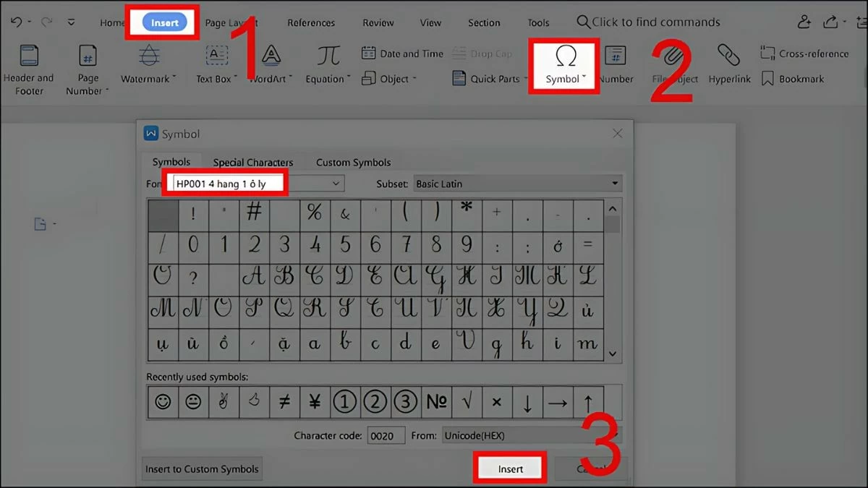Pick the № numero recent symbol
Image resolution: width=868 pixels, height=488 pixels.
tap(436, 402)
